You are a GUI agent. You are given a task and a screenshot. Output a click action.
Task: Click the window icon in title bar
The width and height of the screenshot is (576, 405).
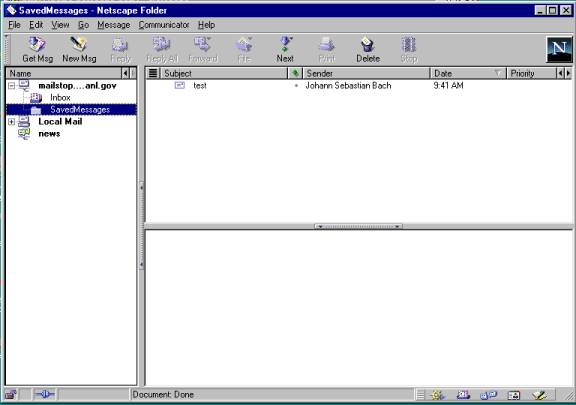tap(11, 10)
